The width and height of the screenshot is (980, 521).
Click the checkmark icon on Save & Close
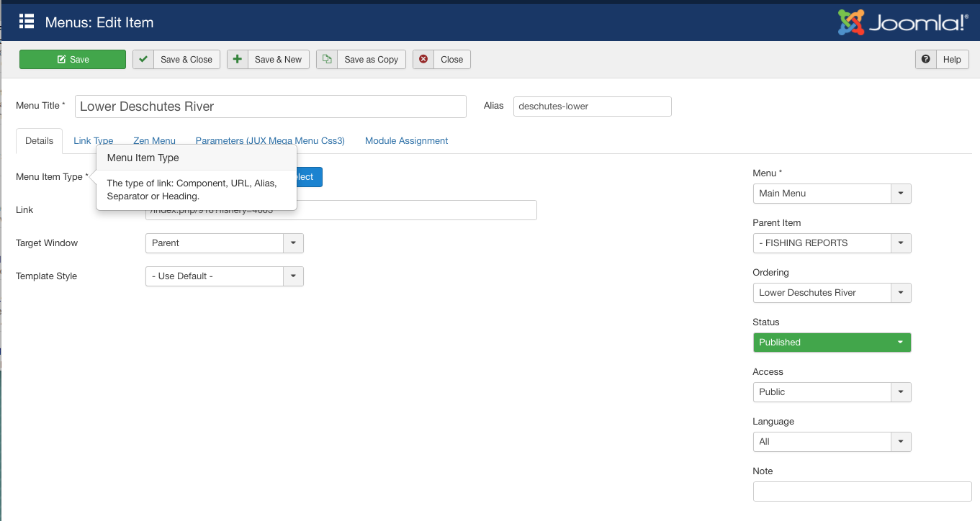143,59
